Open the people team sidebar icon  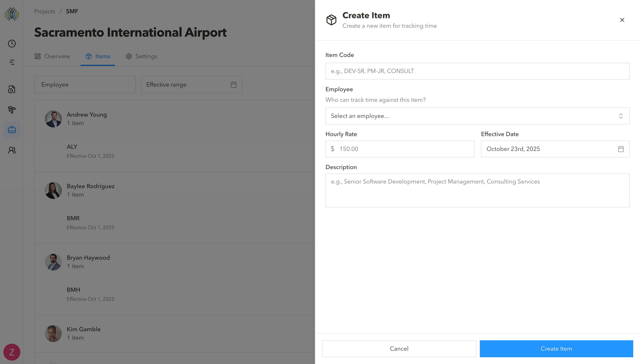[12, 150]
